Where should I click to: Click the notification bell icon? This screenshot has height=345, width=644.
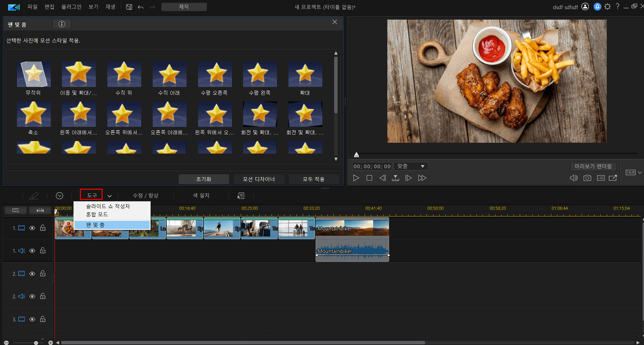tap(597, 7)
